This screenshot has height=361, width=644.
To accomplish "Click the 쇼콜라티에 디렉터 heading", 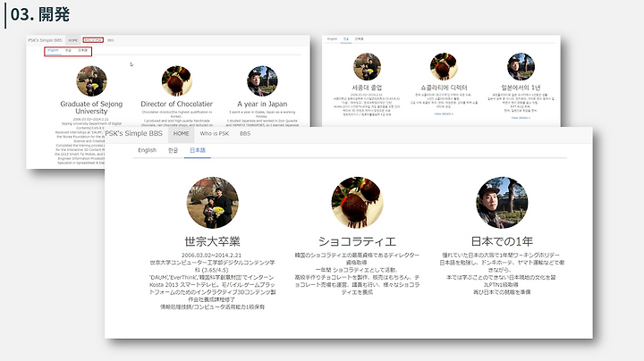I will click(x=444, y=88).
